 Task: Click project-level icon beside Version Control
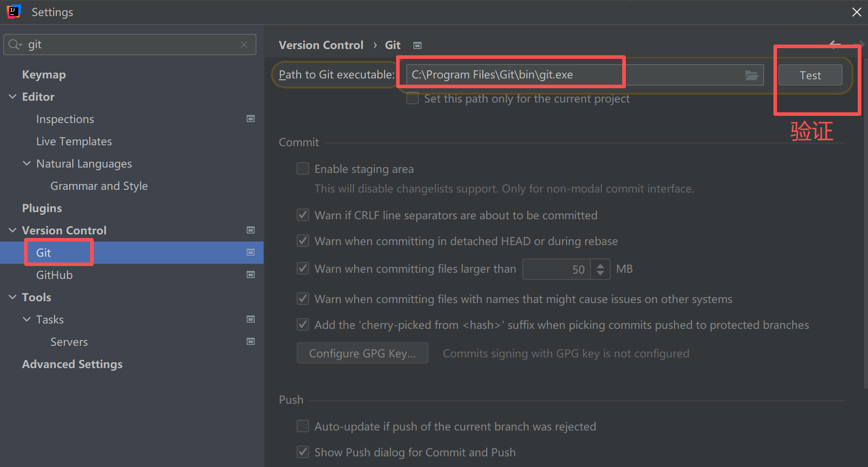click(x=251, y=230)
